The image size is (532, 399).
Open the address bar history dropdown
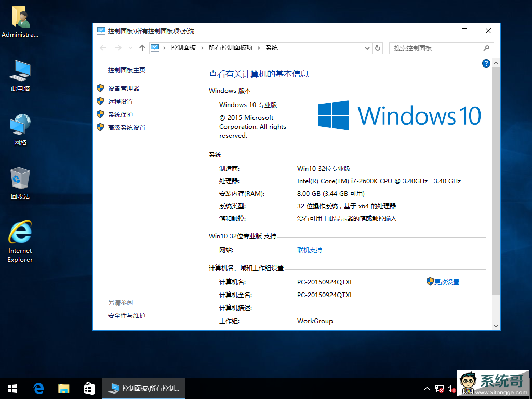367,48
